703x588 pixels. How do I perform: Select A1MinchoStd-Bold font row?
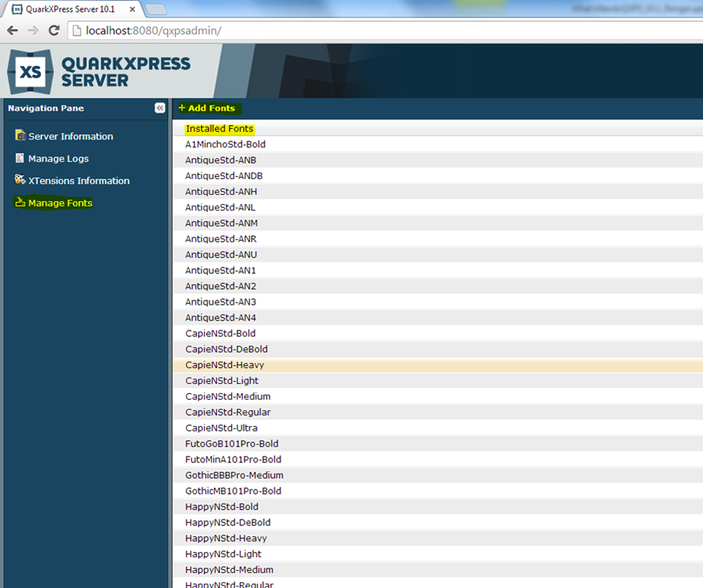438,145
